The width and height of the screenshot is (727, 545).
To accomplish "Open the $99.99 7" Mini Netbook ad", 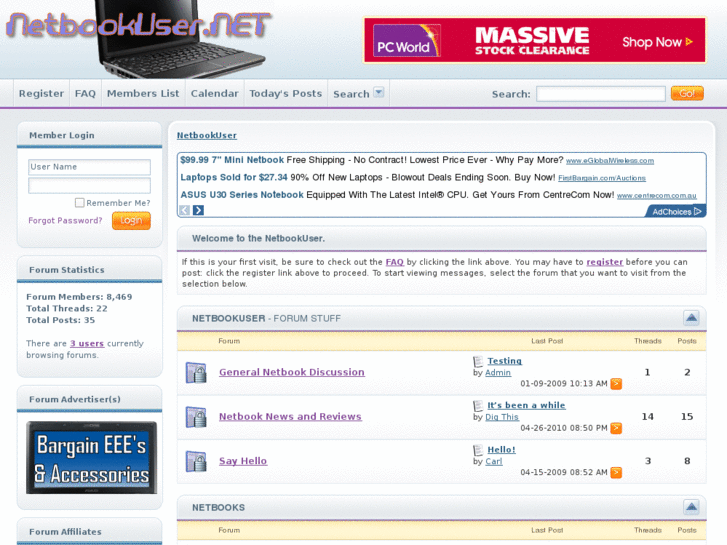I will pos(232,160).
